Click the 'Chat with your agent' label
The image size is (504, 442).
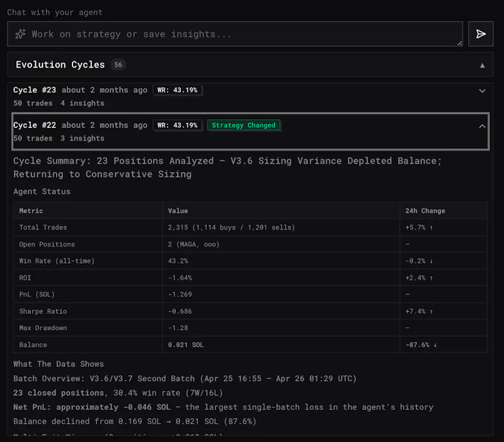(x=55, y=12)
